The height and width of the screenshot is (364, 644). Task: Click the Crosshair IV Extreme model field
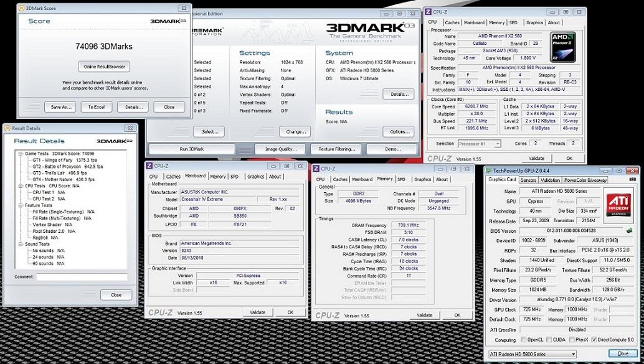click(218, 200)
